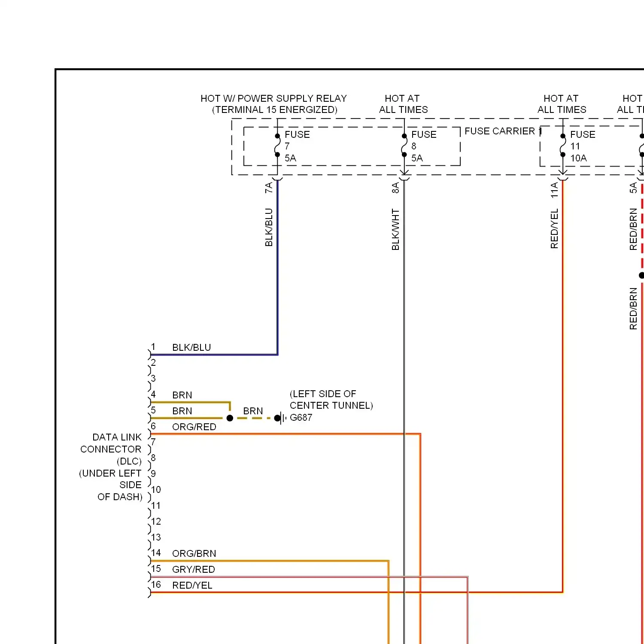Click the 7A terminal label

coord(269,188)
